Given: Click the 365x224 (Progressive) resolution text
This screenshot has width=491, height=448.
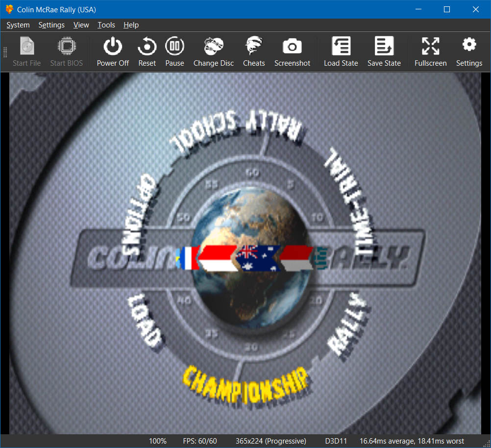Looking at the screenshot, I should [271, 441].
